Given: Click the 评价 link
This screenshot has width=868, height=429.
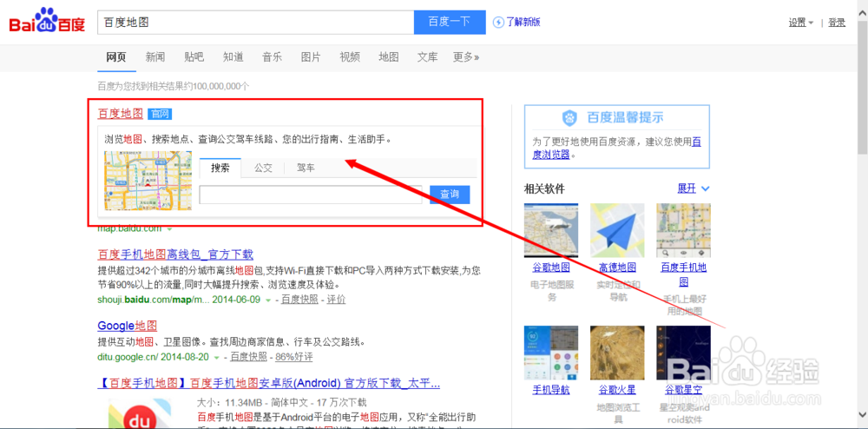Looking at the screenshot, I should pyautogui.click(x=336, y=300).
